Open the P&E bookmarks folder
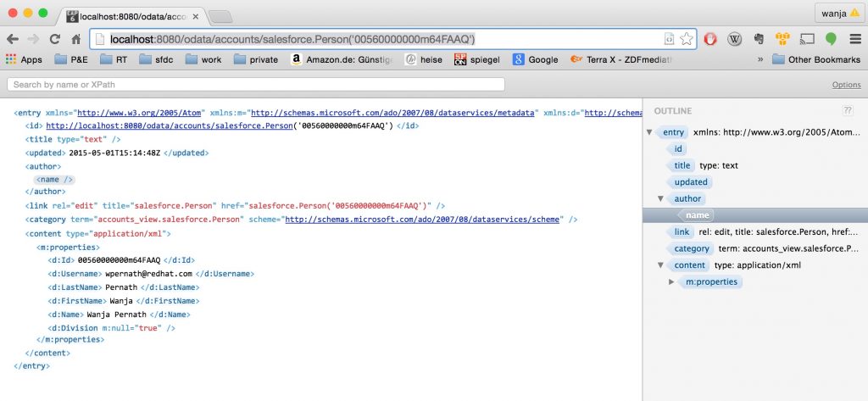This screenshot has width=868, height=401. (x=71, y=59)
